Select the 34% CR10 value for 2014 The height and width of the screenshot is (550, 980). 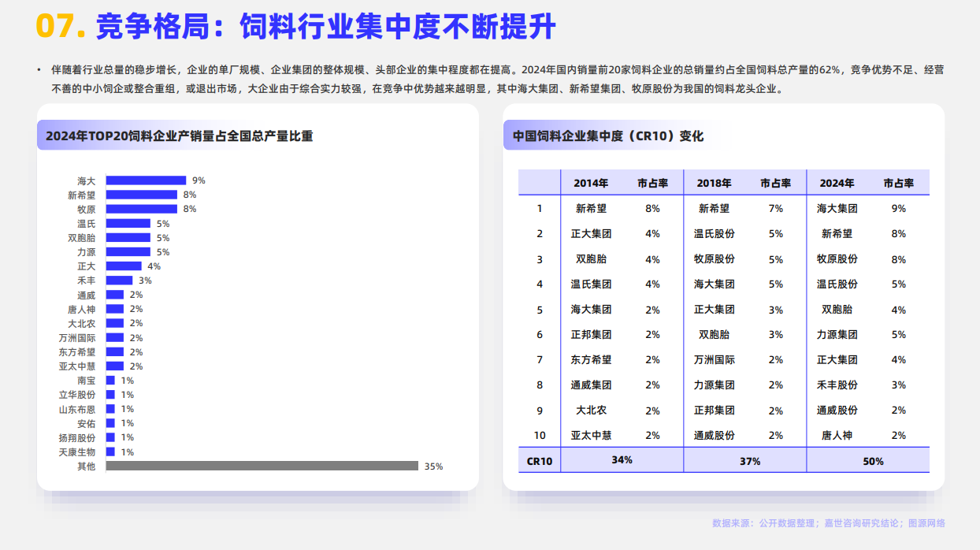pyautogui.click(x=622, y=460)
